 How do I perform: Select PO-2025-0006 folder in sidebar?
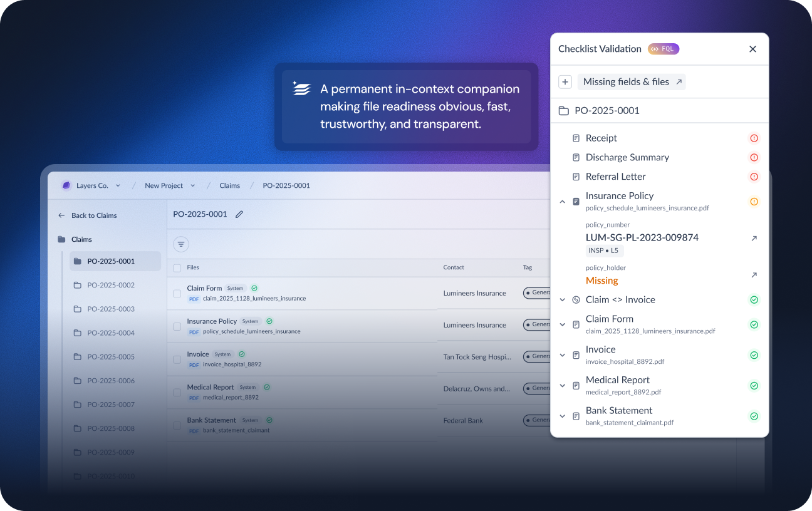(x=104, y=381)
